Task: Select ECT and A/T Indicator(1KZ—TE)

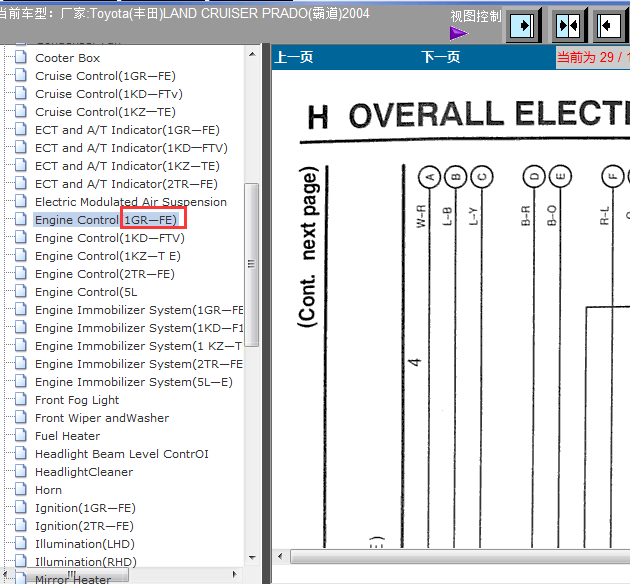Action: click(127, 166)
